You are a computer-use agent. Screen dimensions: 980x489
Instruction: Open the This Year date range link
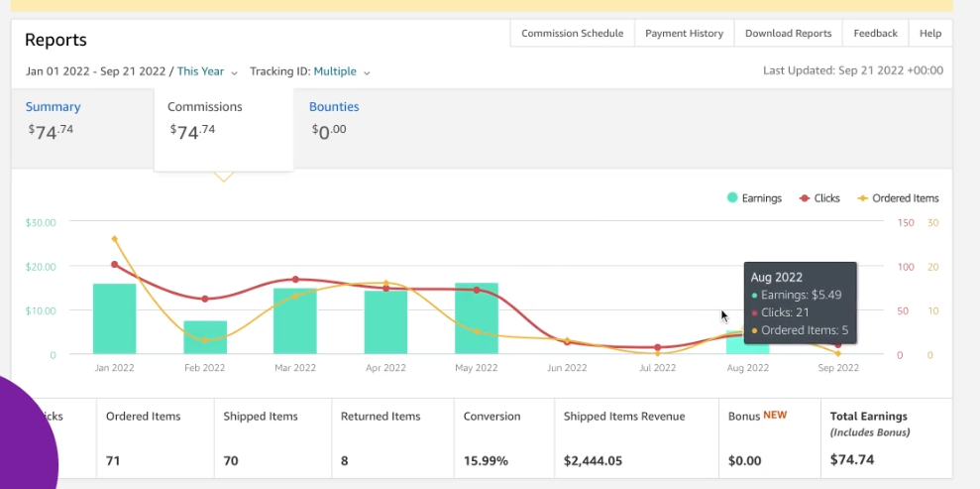(200, 71)
